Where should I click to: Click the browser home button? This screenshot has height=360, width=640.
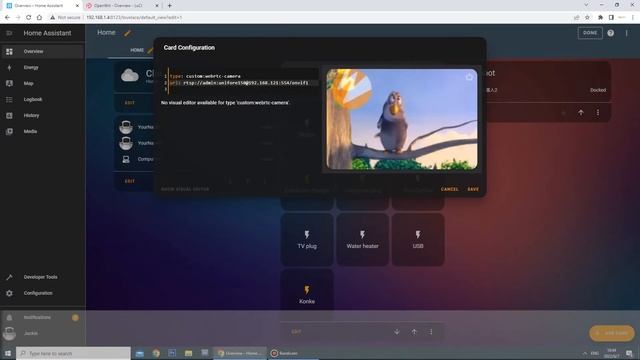(39, 18)
